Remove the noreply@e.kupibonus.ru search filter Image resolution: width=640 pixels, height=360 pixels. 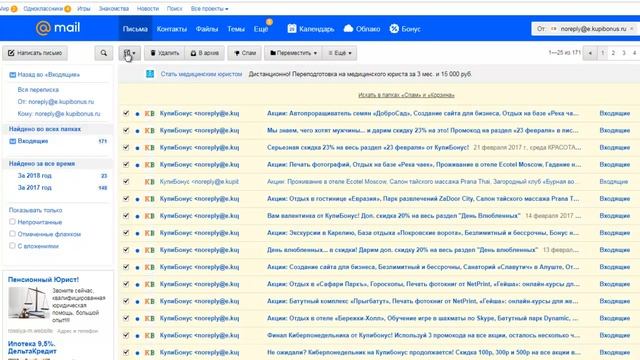631,29
